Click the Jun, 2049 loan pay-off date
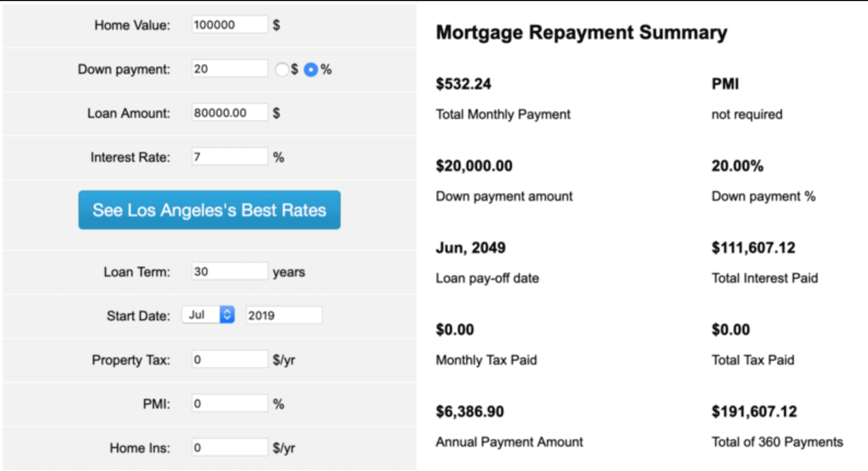 tap(471, 248)
